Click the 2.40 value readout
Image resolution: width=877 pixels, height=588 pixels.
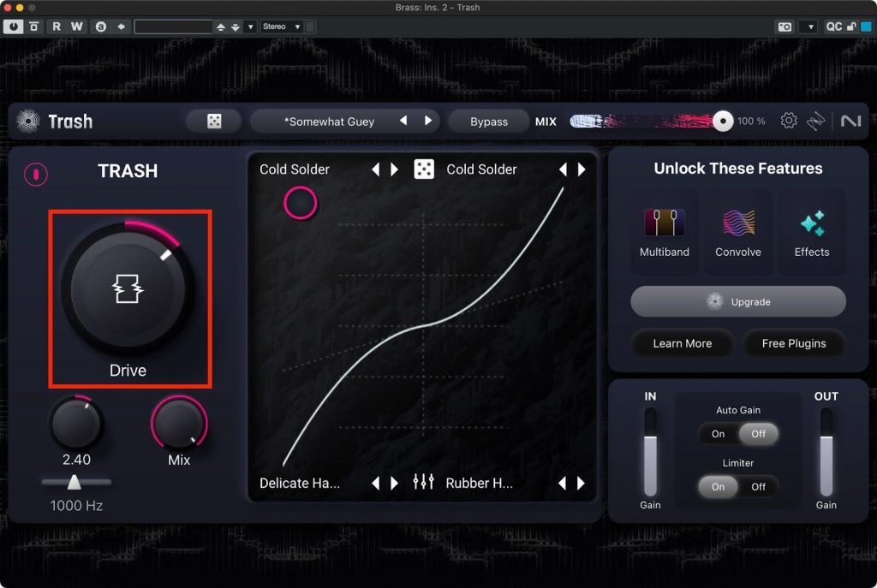[x=76, y=460]
